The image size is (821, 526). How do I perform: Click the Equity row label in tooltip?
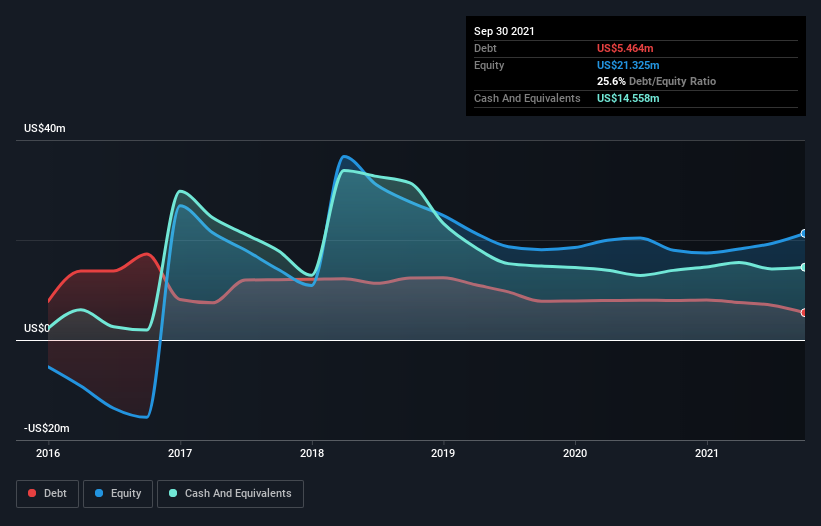point(489,65)
